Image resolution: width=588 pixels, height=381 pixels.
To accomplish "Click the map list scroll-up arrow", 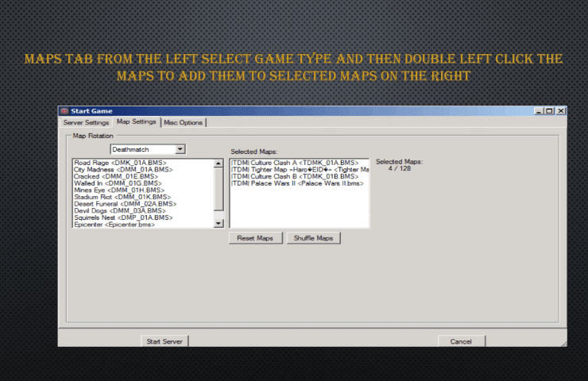I will click(x=219, y=164).
